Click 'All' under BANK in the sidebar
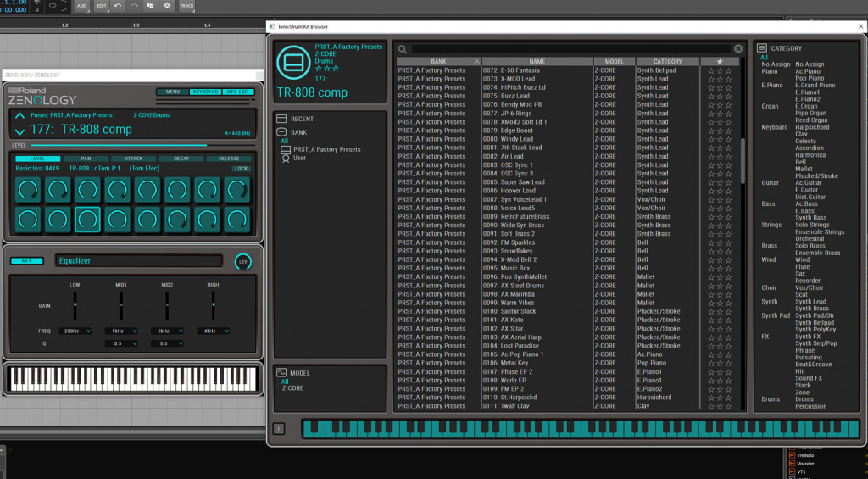 click(285, 142)
